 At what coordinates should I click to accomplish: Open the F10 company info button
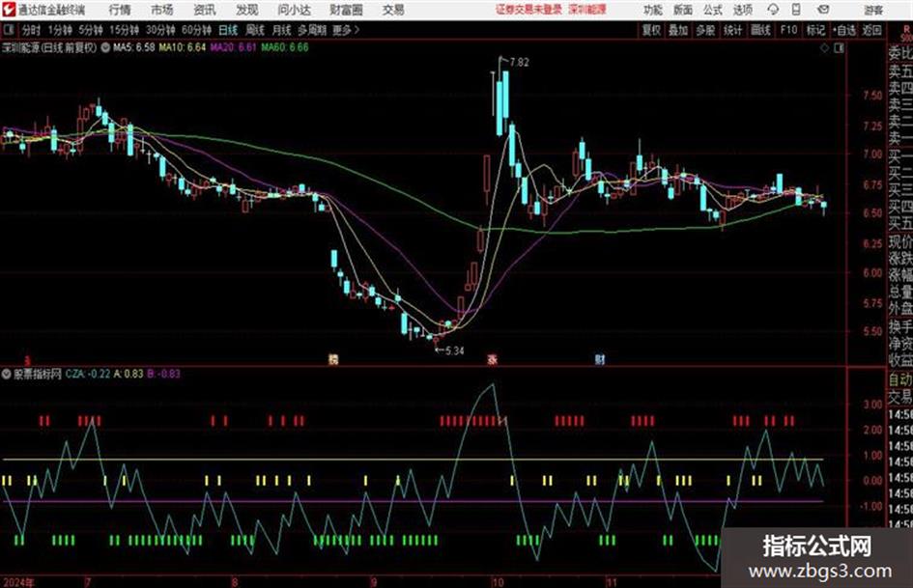click(x=788, y=30)
